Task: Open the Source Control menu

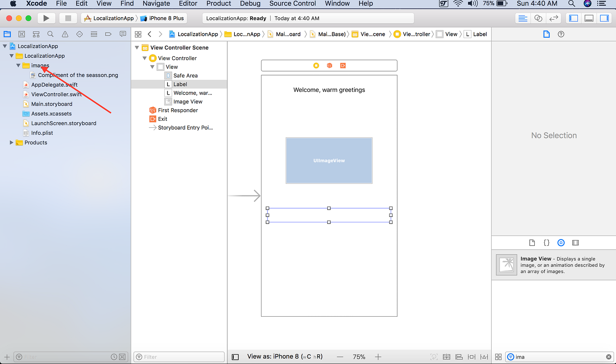Action: [293, 3]
